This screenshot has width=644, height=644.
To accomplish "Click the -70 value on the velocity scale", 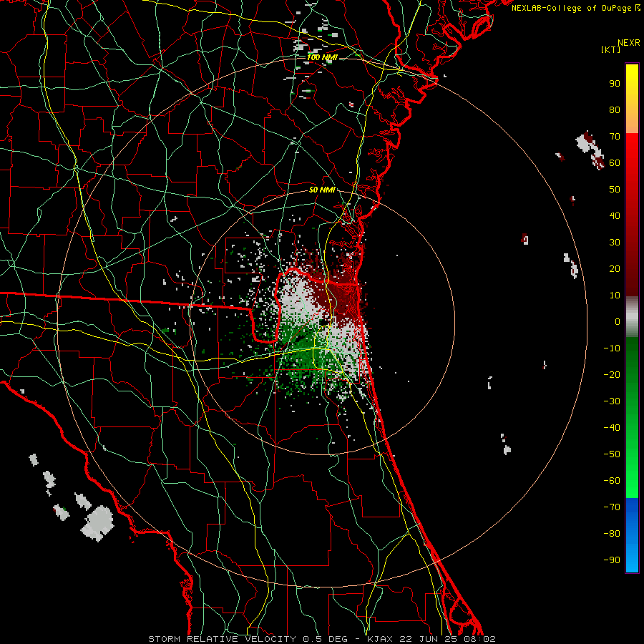I will [x=612, y=507].
